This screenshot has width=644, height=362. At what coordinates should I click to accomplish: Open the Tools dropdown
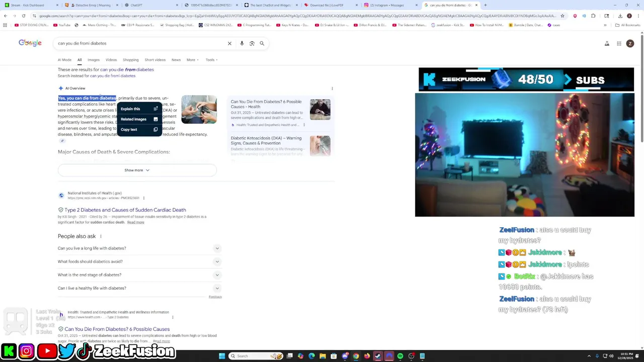(211, 60)
